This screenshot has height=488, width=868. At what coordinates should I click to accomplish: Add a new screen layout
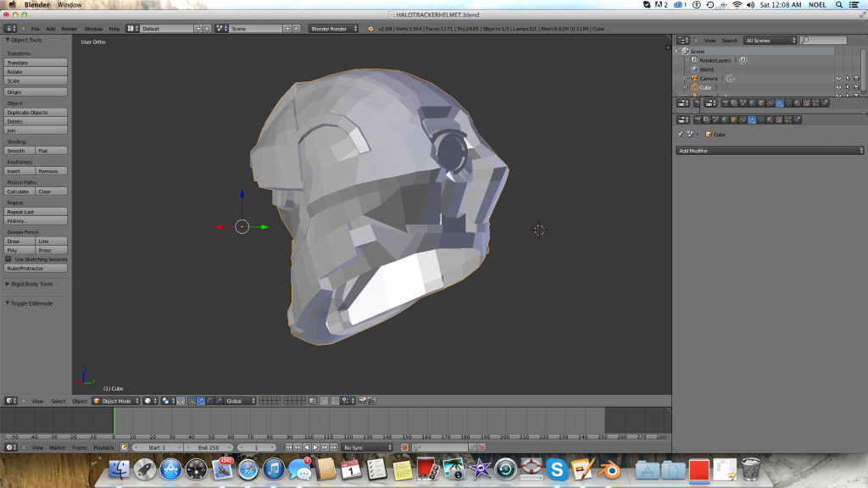198,29
